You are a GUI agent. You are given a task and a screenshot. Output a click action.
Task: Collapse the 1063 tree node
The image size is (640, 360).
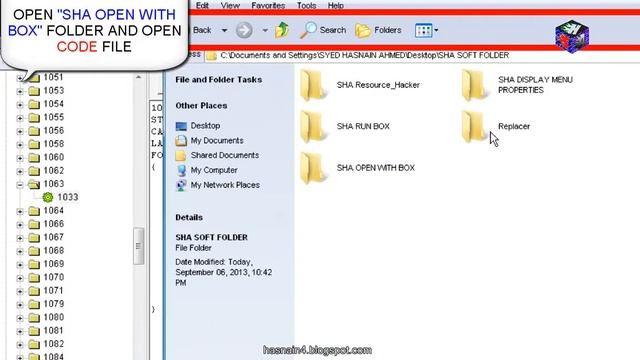(20, 185)
